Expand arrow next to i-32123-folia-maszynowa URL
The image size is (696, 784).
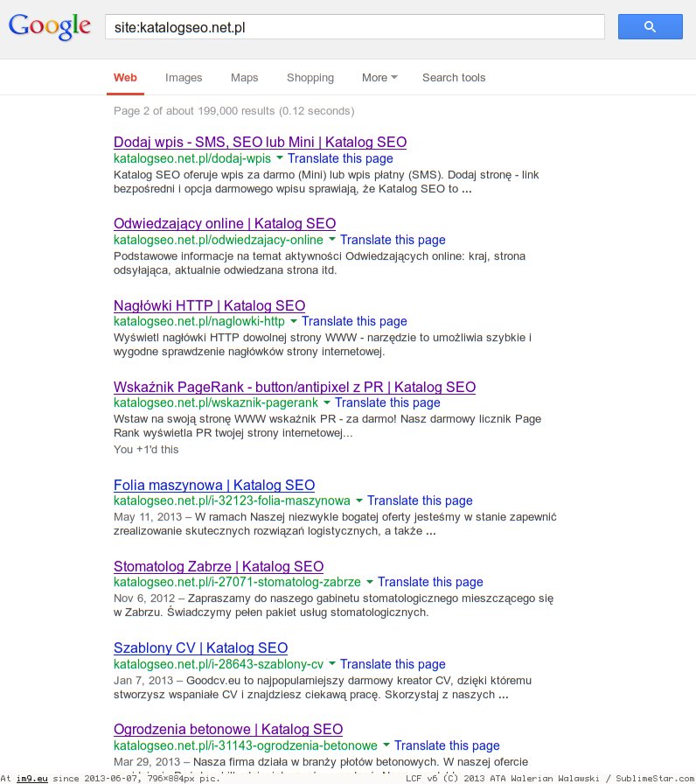(x=359, y=500)
